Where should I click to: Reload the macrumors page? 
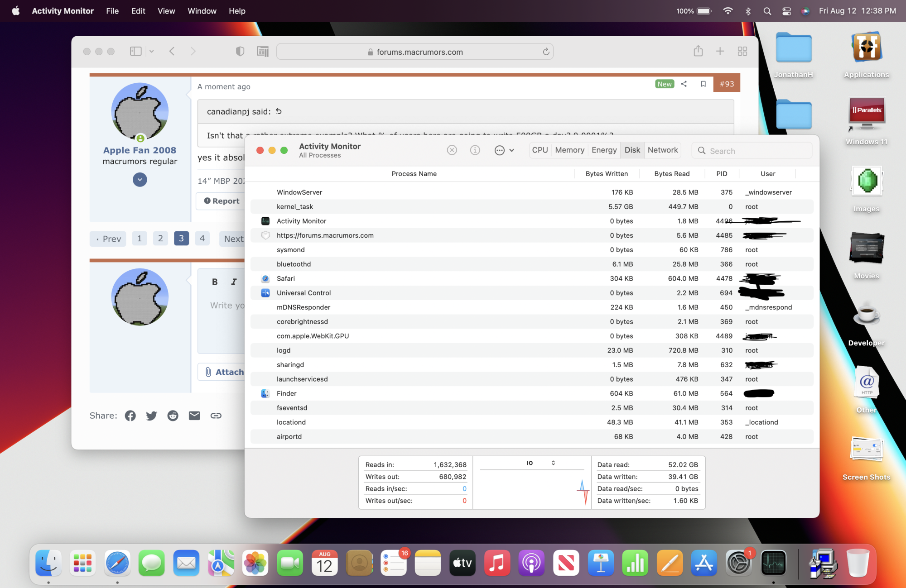click(546, 52)
